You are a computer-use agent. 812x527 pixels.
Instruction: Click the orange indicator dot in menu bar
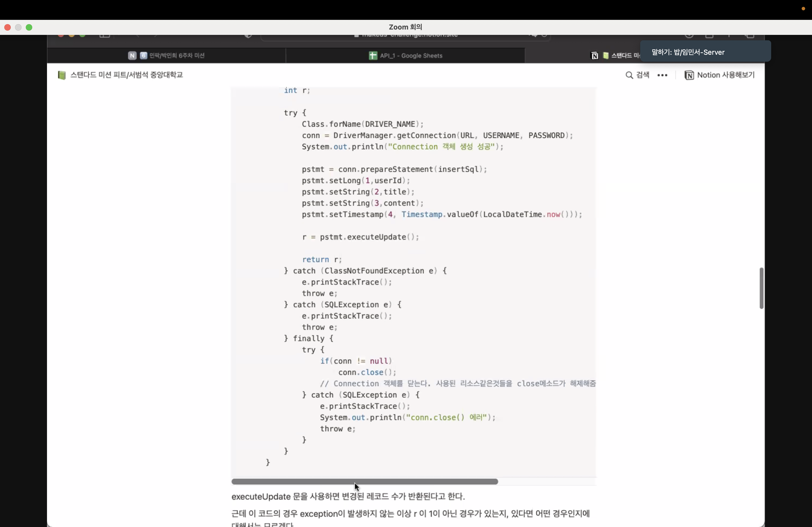pyautogui.click(x=803, y=9)
